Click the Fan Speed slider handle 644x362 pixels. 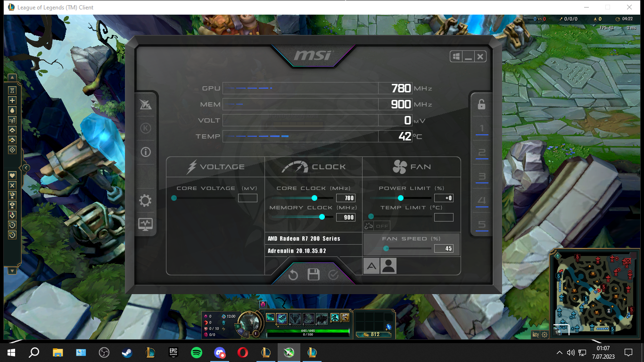(386, 248)
